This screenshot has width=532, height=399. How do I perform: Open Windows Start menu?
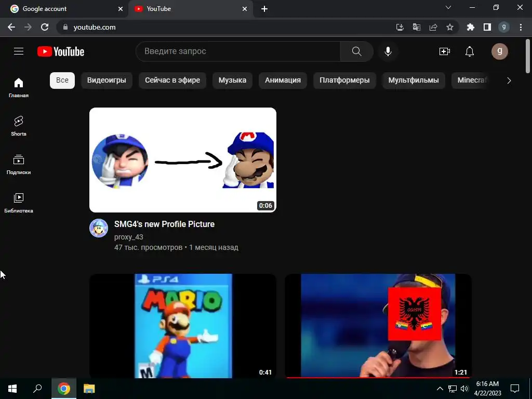tap(12, 389)
